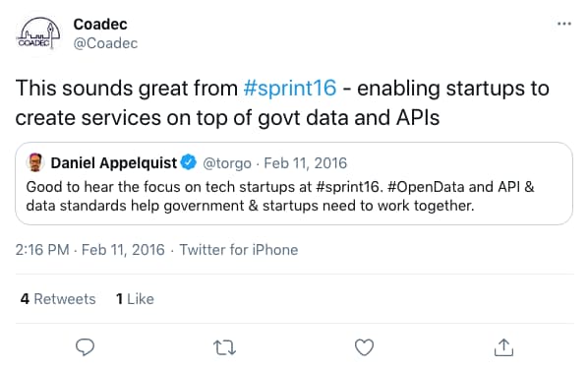Open the @Coadec handle
The width and height of the screenshot is (588, 371).
pyautogui.click(x=106, y=43)
